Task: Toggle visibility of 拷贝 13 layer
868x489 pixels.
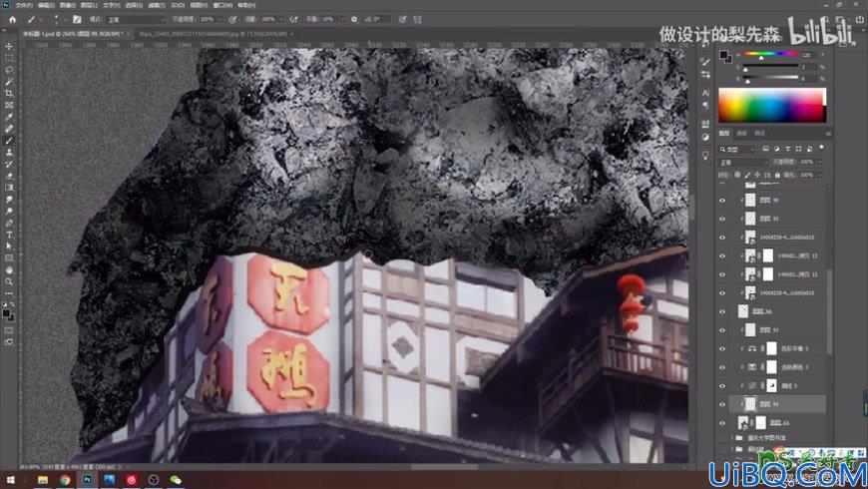Action: 722,255
